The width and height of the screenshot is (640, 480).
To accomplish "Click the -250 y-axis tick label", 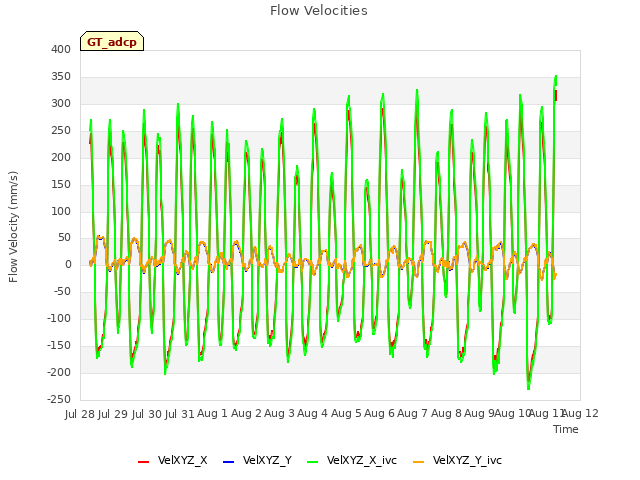I will pyautogui.click(x=59, y=399).
